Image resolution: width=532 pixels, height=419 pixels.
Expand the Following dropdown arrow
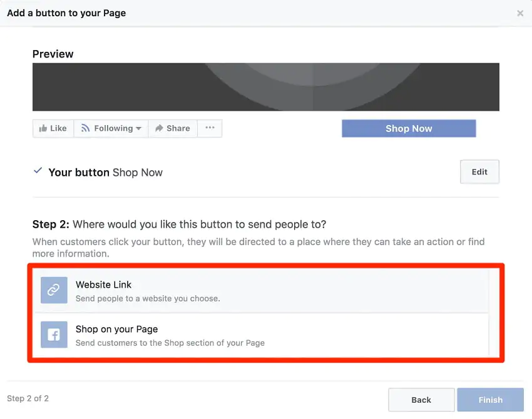[x=138, y=129]
